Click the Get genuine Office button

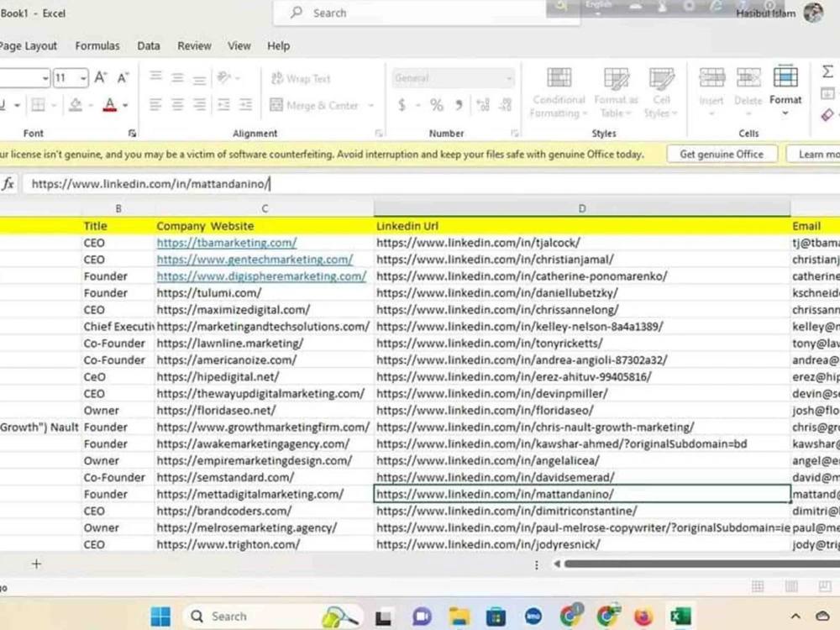click(722, 155)
